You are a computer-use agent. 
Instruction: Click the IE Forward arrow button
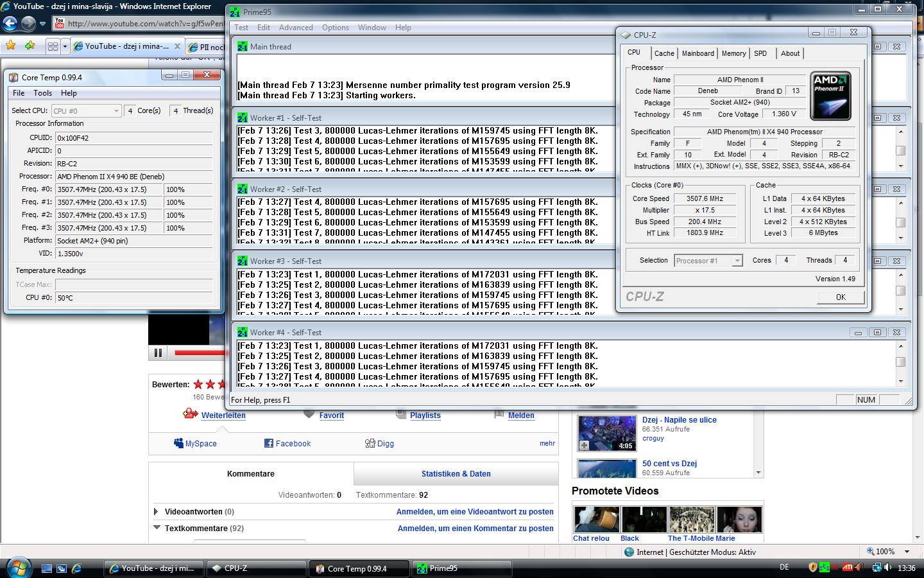click(29, 24)
